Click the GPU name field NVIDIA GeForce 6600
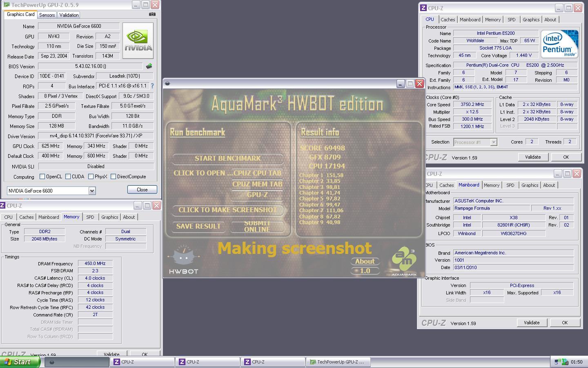The height and width of the screenshot is (368, 588). pos(79,26)
